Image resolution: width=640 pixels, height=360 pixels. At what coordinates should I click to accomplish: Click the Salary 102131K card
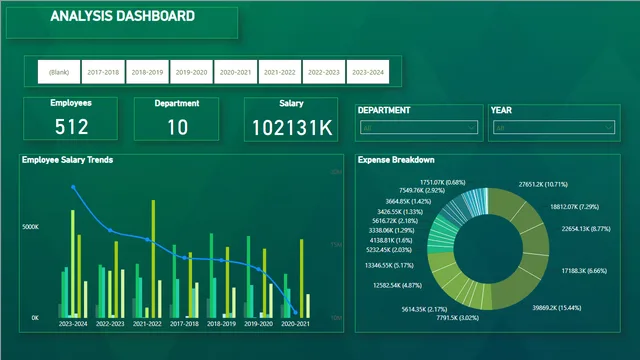click(x=291, y=120)
